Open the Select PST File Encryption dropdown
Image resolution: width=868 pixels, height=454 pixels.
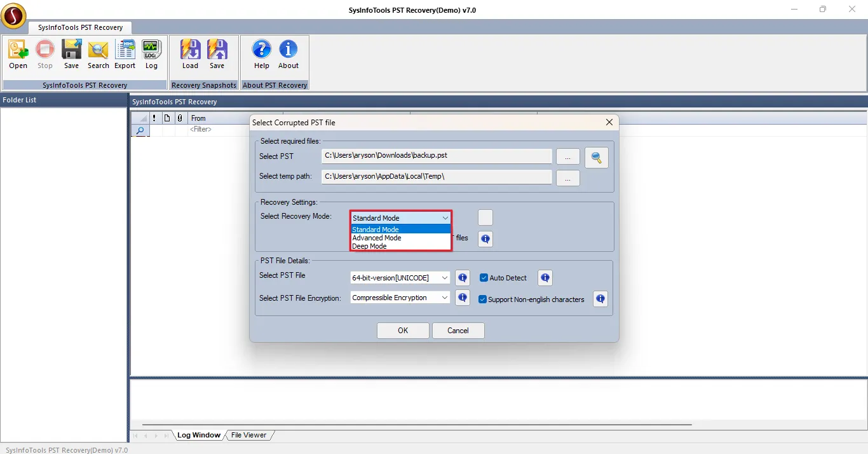(400, 298)
